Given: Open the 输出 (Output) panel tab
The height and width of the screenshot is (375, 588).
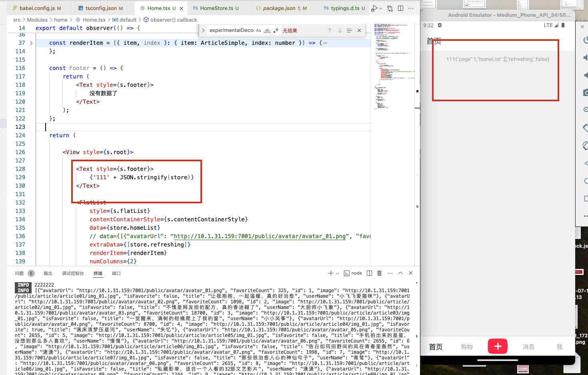Looking at the screenshot, I should [x=48, y=273].
